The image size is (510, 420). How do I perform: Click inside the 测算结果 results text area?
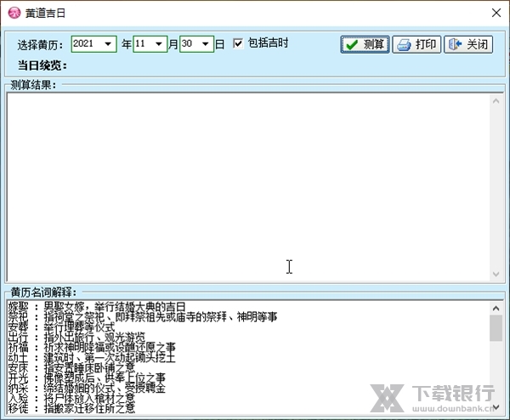(246, 183)
